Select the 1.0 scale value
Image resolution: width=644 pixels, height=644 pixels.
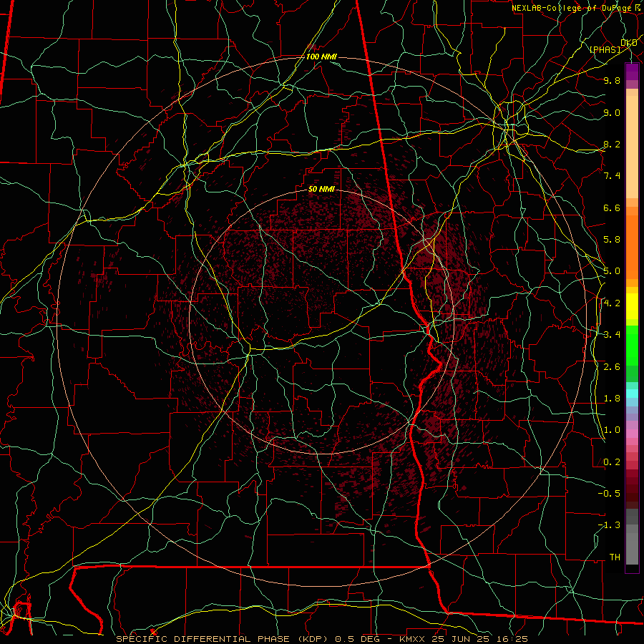coord(612,430)
